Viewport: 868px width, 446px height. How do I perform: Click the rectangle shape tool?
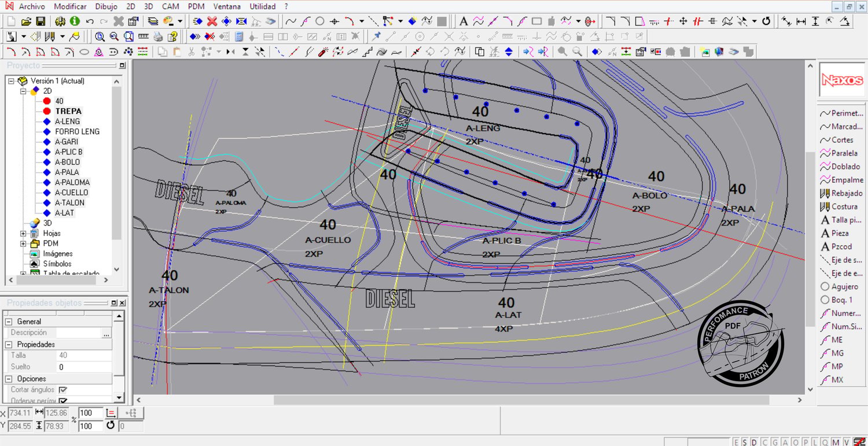(x=536, y=21)
